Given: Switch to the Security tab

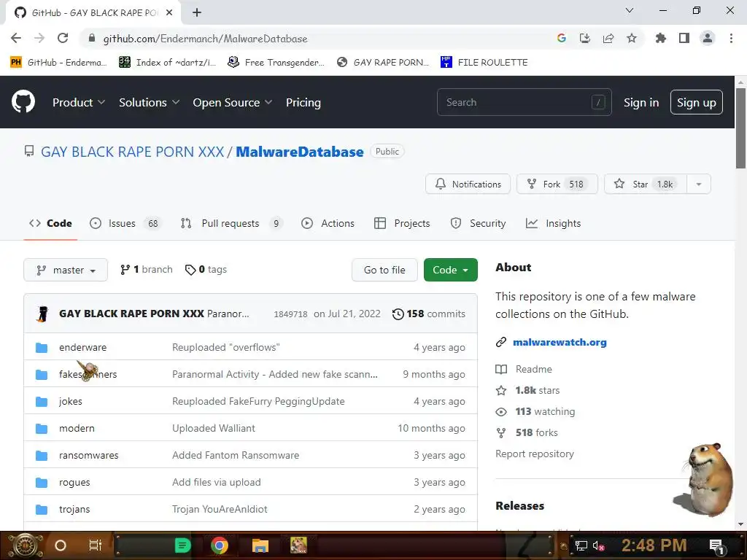Looking at the screenshot, I should (478, 223).
